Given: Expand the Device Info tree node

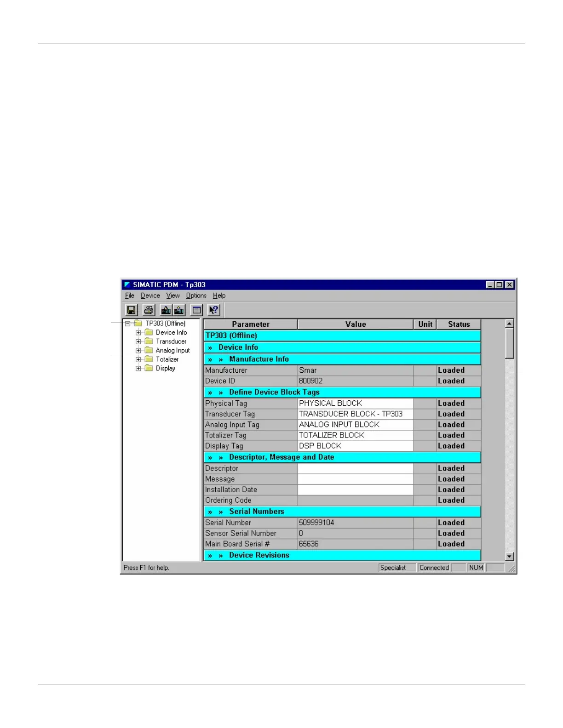Looking at the screenshot, I should pyautogui.click(x=138, y=332).
